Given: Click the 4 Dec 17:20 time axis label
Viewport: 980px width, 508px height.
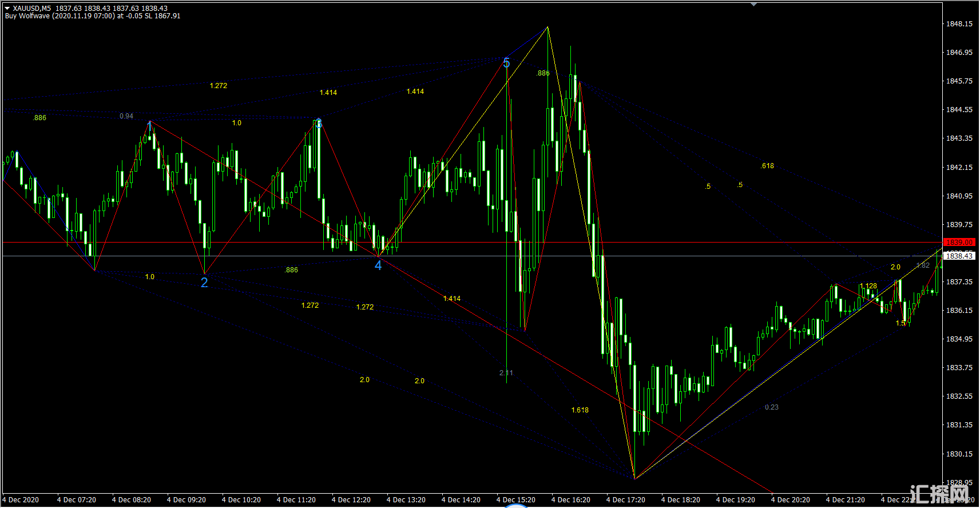Looking at the screenshot, I should coord(625,500).
